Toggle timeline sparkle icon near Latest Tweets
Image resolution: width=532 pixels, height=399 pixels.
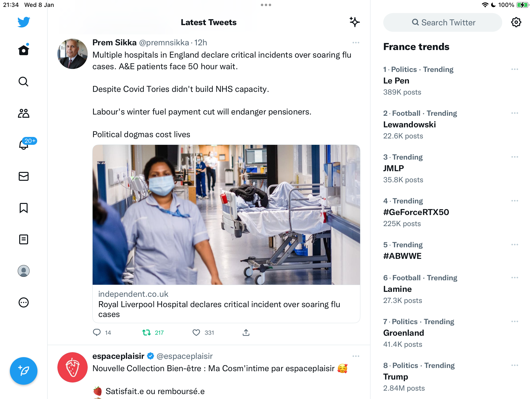pyautogui.click(x=355, y=22)
